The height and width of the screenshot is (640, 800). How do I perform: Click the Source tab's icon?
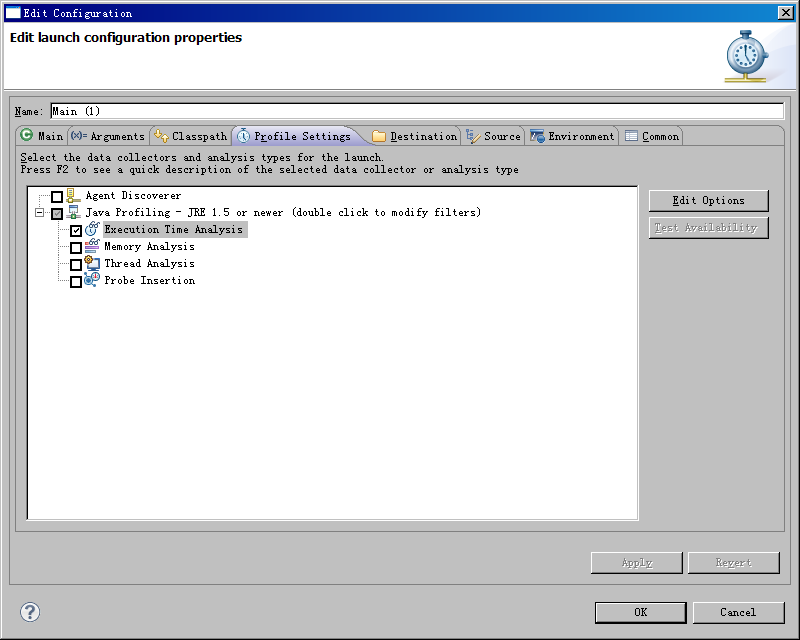pos(473,136)
